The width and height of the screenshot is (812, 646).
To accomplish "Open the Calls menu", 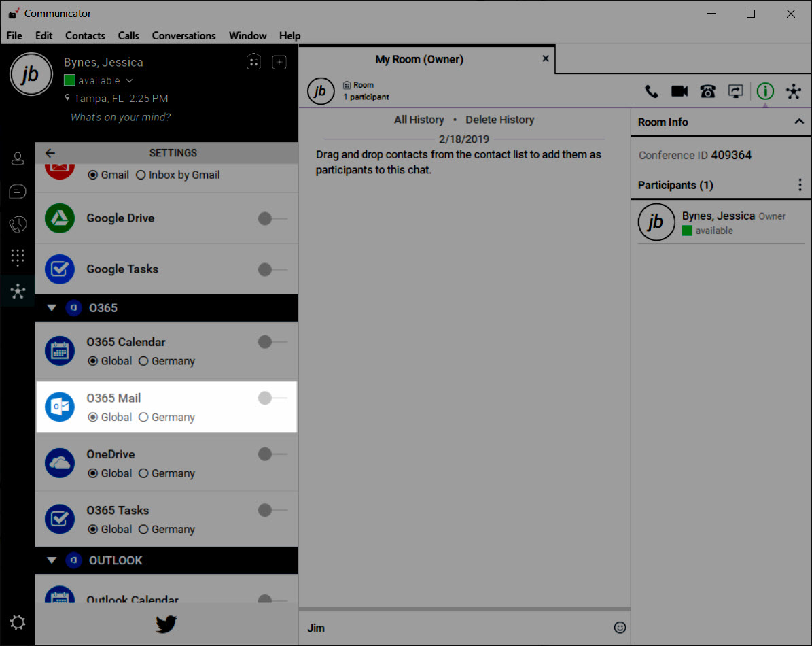I will click(x=128, y=36).
